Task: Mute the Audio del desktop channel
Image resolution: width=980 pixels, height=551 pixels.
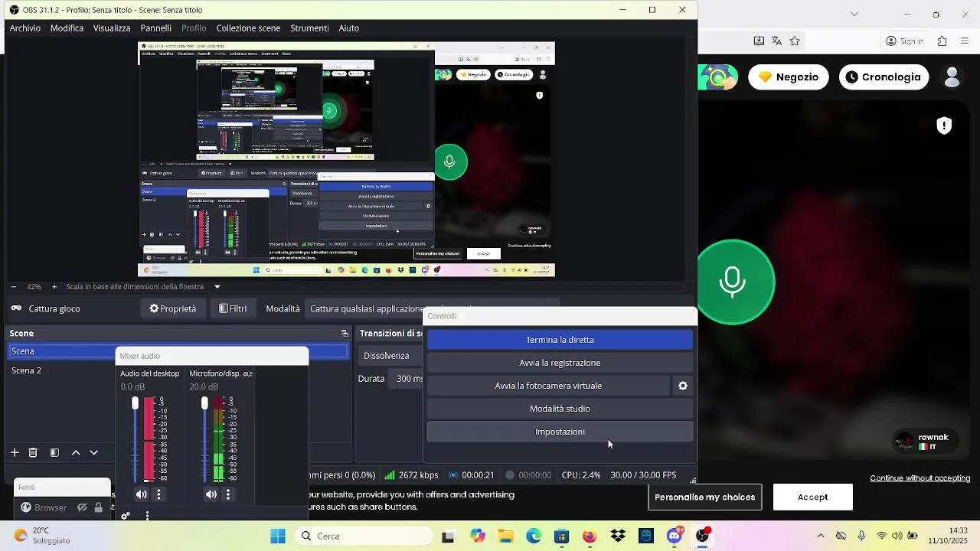Action: (x=141, y=494)
